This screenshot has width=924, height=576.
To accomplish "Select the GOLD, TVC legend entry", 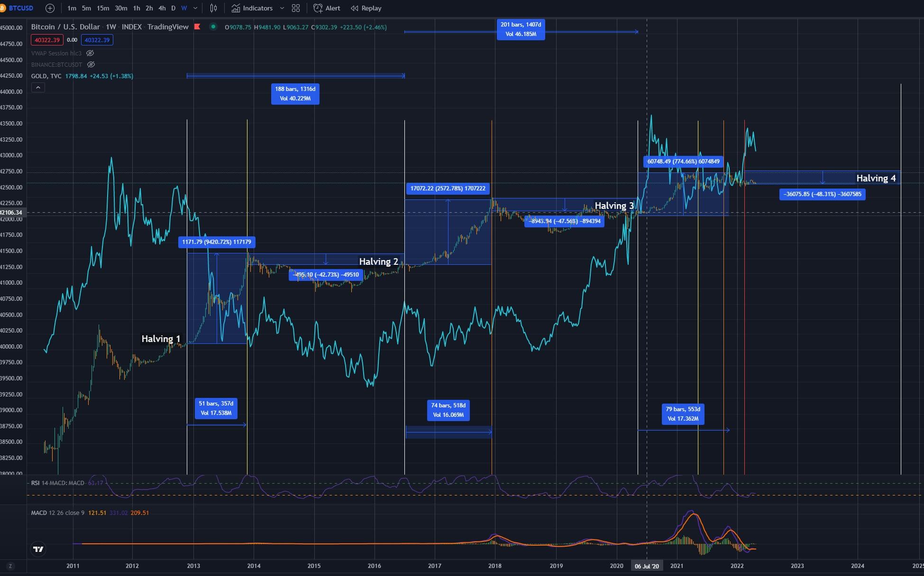I will coord(46,76).
